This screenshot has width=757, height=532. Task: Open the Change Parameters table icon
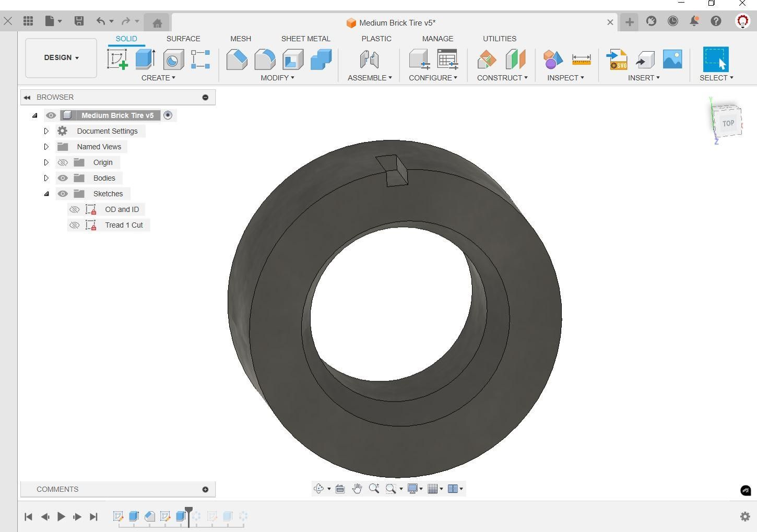(x=447, y=59)
